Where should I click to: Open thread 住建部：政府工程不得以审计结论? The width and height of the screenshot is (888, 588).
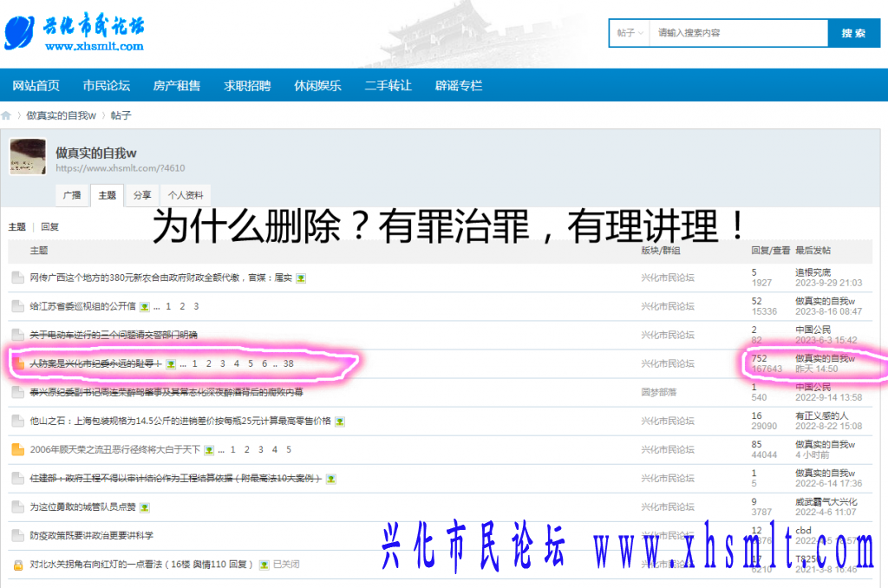(175, 479)
